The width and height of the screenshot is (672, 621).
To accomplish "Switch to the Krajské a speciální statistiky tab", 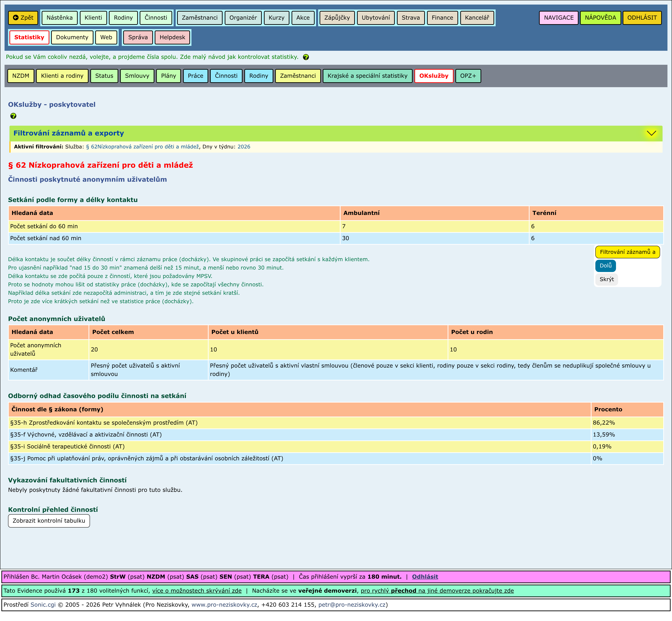I will pyautogui.click(x=367, y=76).
